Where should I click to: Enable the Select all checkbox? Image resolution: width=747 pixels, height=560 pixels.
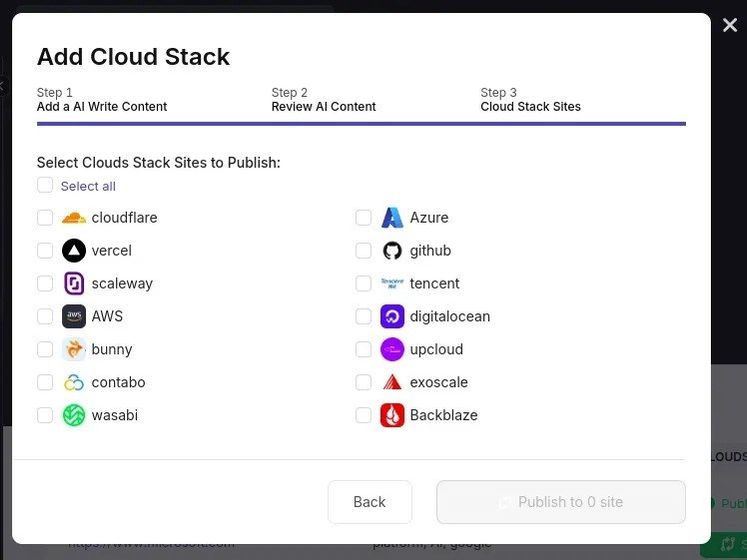click(x=45, y=185)
